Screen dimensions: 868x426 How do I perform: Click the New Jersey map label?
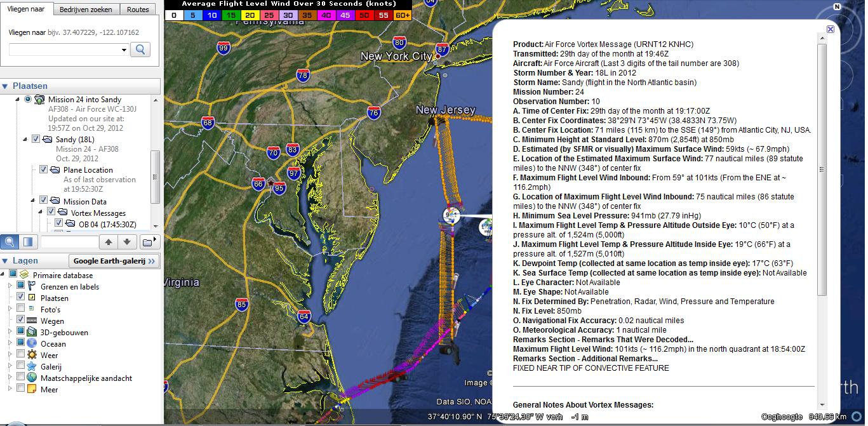tap(445, 110)
